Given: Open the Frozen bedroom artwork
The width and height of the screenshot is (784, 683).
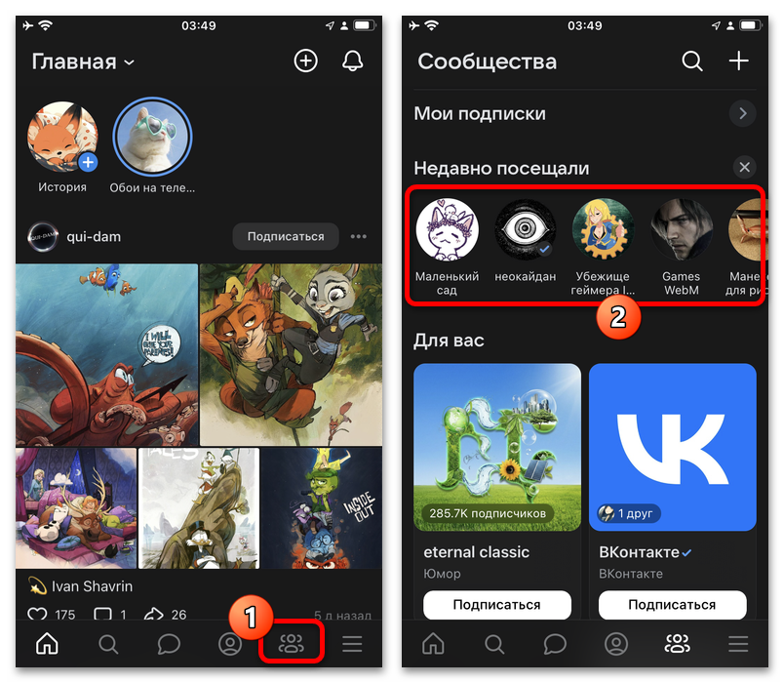Looking at the screenshot, I should (76, 508).
